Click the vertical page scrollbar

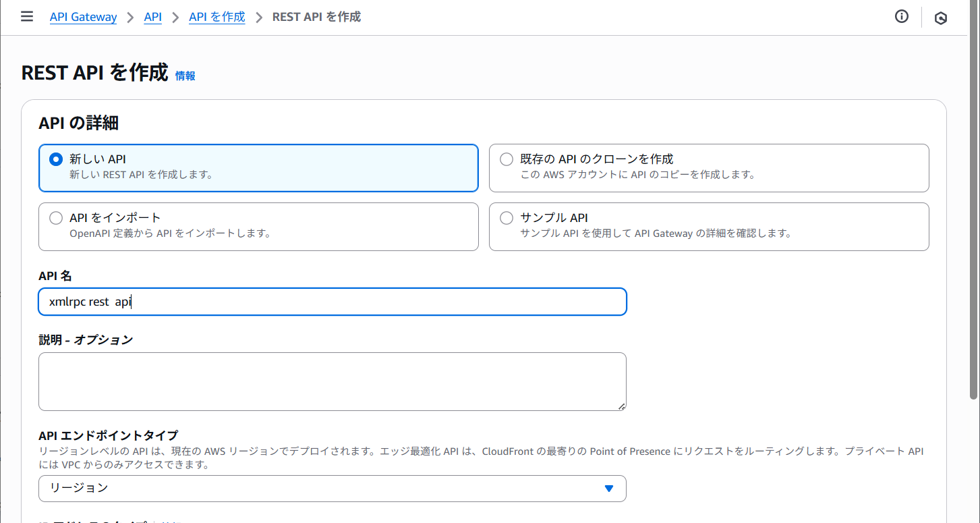[973, 202]
